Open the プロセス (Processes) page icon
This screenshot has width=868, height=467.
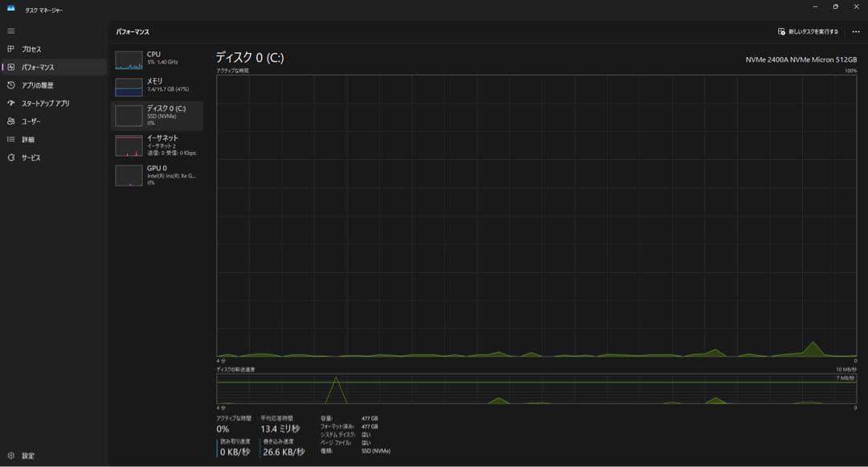[11, 49]
